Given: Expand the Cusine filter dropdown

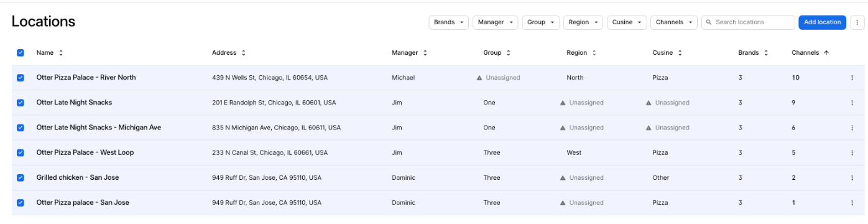Looking at the screenshot, I should pos(627,22).
